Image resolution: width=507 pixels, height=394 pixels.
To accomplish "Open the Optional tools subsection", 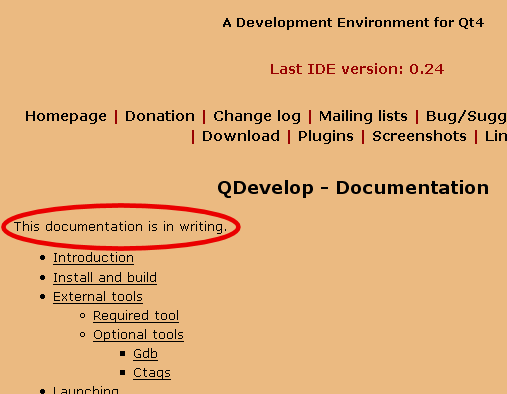I will [138, 335].
